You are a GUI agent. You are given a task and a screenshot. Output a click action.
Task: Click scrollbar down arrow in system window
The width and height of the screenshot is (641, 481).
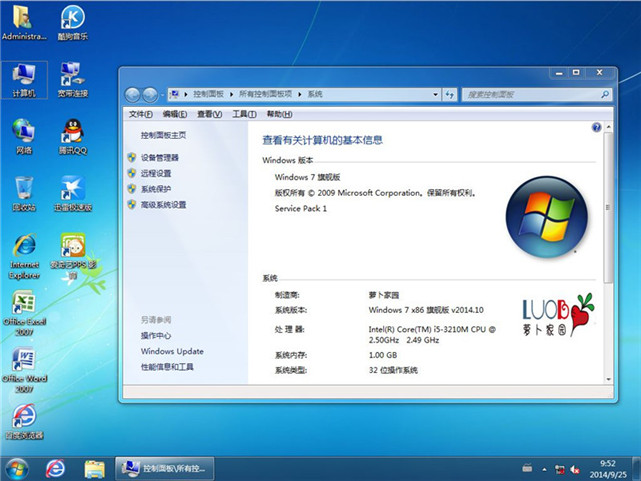[x=608, y=379]
